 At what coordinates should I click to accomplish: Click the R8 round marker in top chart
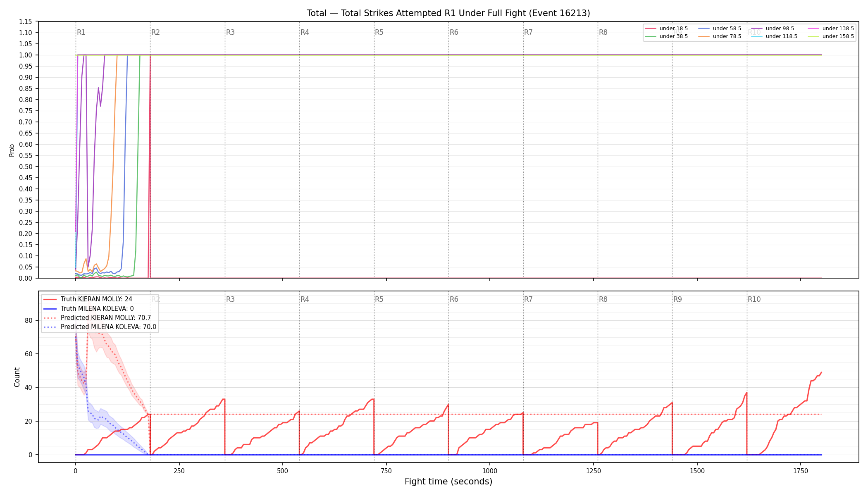[603, 32]
